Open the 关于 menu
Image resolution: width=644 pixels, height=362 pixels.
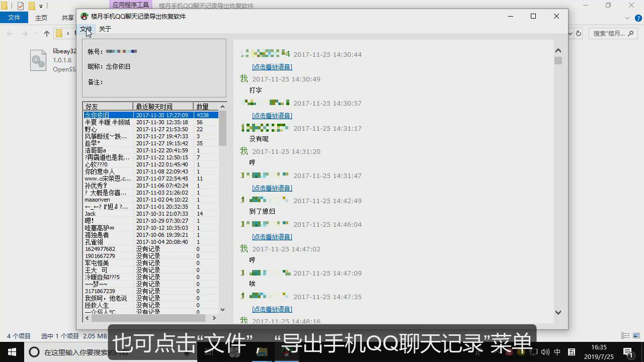[105, 29]
